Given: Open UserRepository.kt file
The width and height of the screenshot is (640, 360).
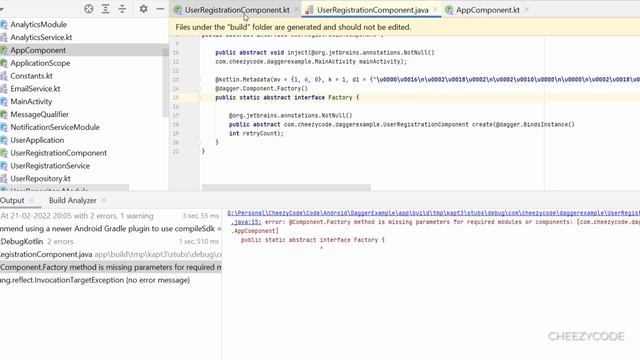Looking at the screenshot, I should tap(40, 179).
